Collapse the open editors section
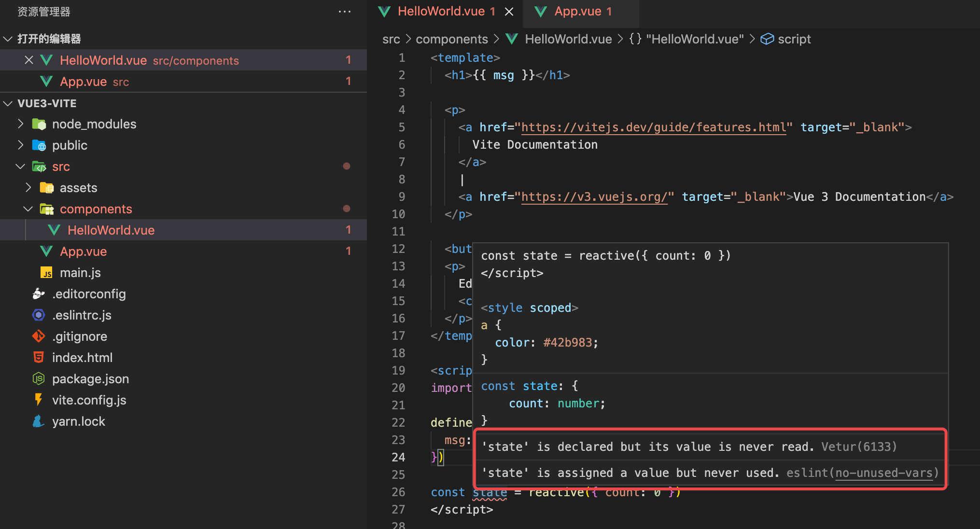 point(8,39)
